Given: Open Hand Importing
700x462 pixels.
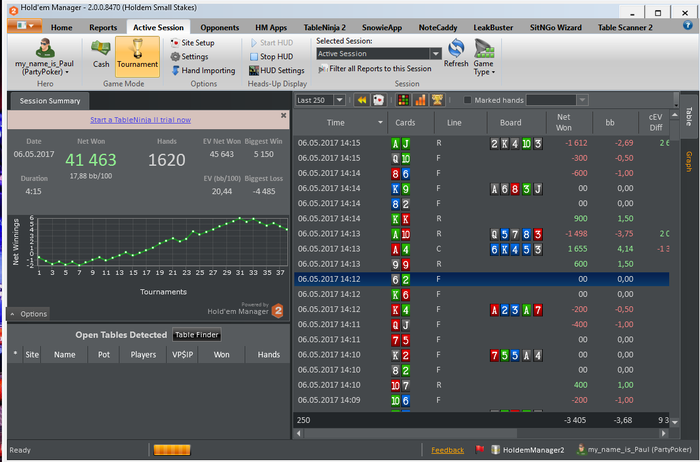Looking at the screenshot, I should [203, 71].
